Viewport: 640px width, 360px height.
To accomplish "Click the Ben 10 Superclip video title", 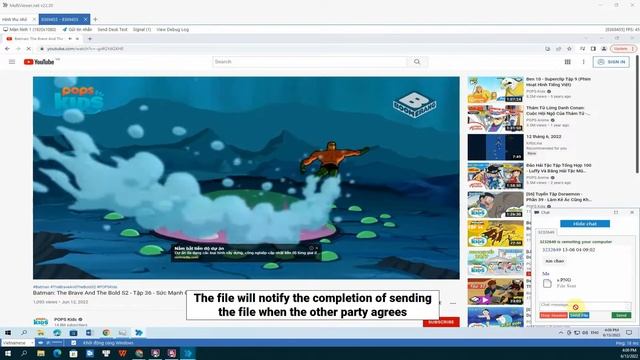I will point(558,82).
